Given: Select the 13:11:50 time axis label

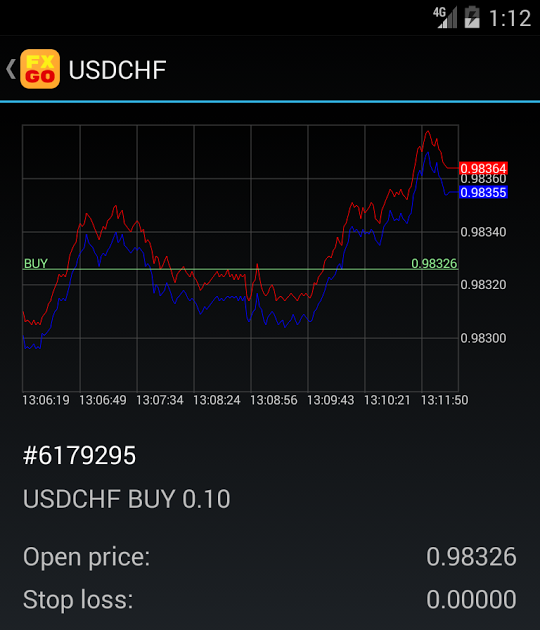Looking at the screenshot, I should point(444,400).
